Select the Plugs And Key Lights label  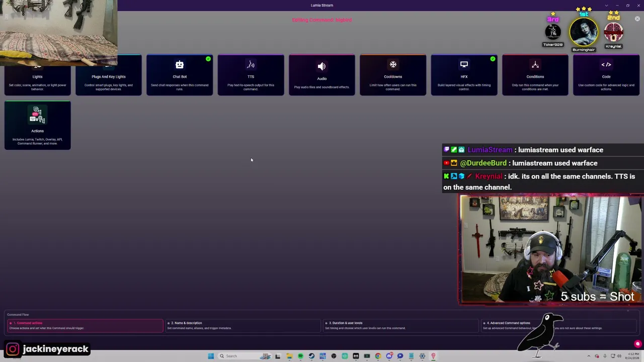(109, 76)
